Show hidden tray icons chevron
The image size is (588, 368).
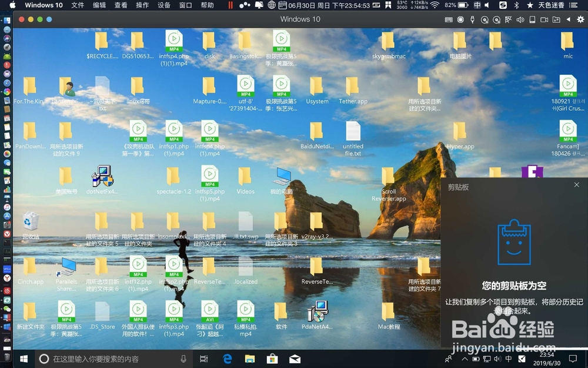[465, 359]
